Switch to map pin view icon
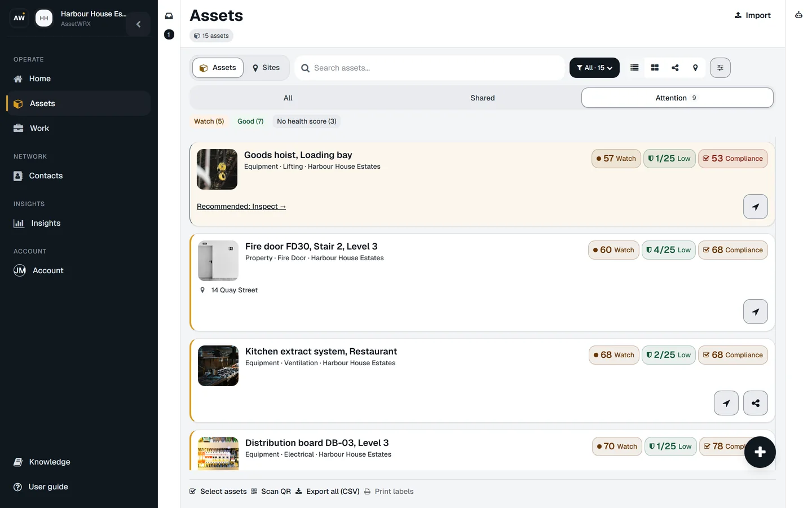The width and height of the screenshot is (812, 508). pos(695,68)
